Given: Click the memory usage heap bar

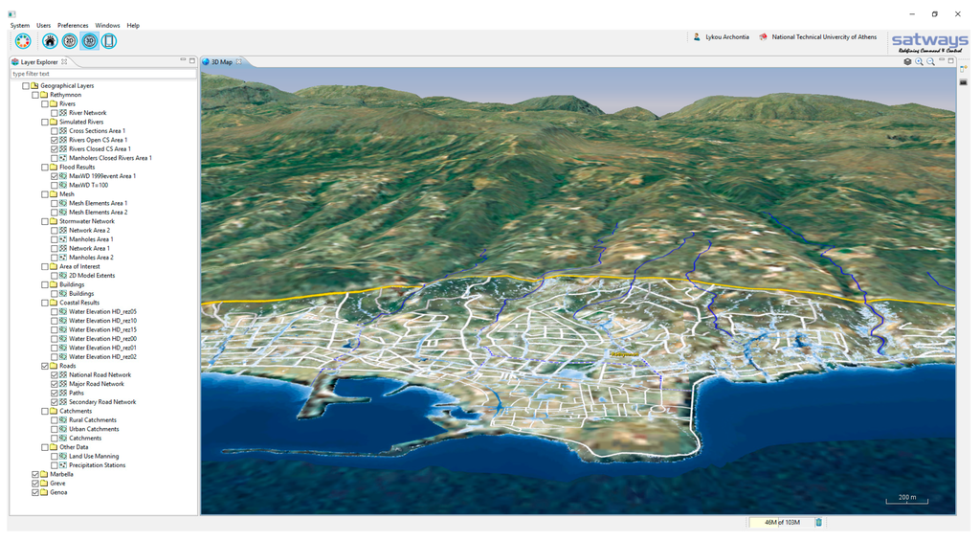Looking at the screenshot, I should click(x=781, y=522).
